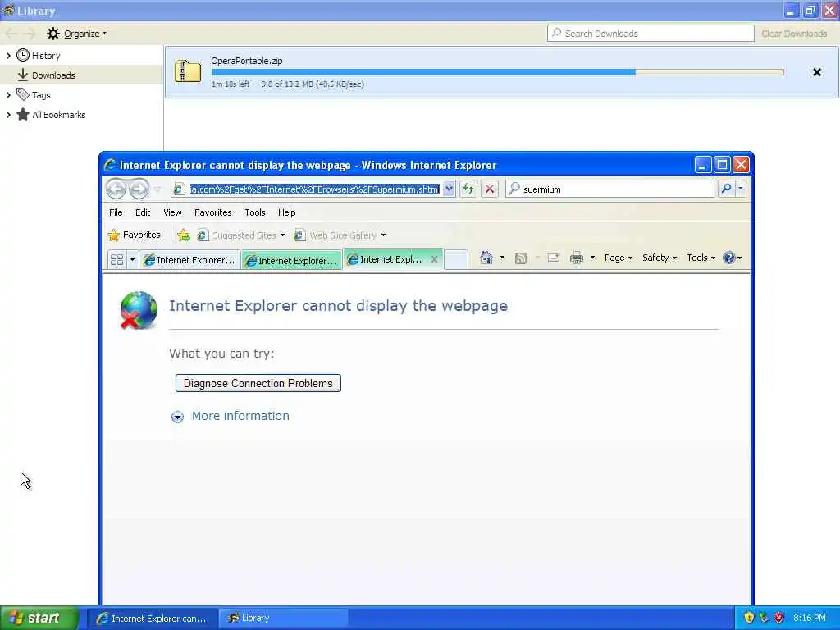Click the Internet Explorer back button
This screenshot has height=630, width=840.
coord(116,189)
